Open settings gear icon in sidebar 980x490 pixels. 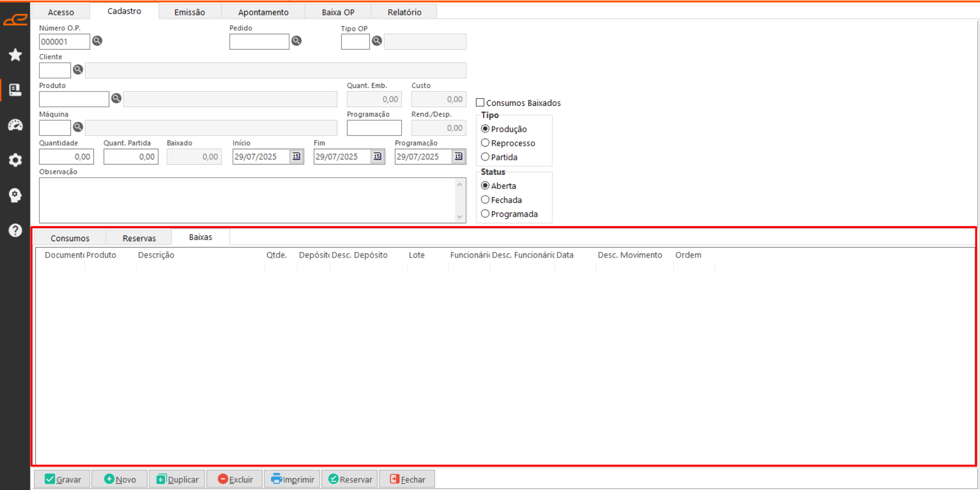15,160
